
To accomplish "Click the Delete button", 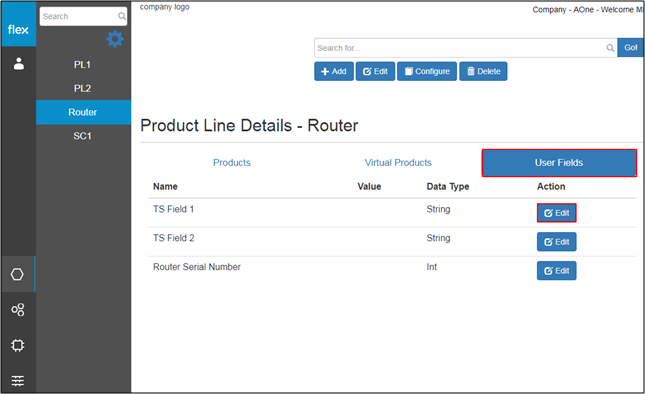I will point(483,71).
